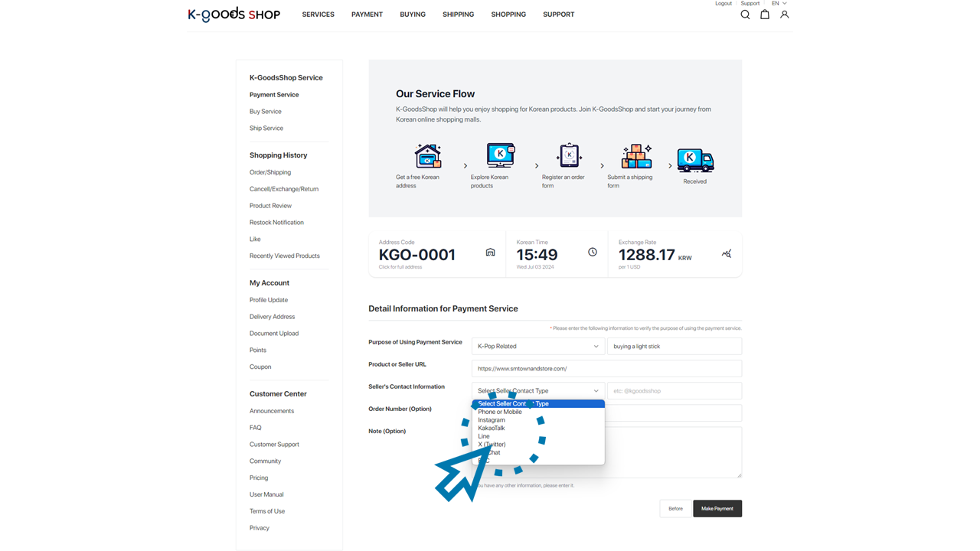Choose KakaoTalk in the contact type list
This screenshot has width=980, height=551.
coord(492,428)
